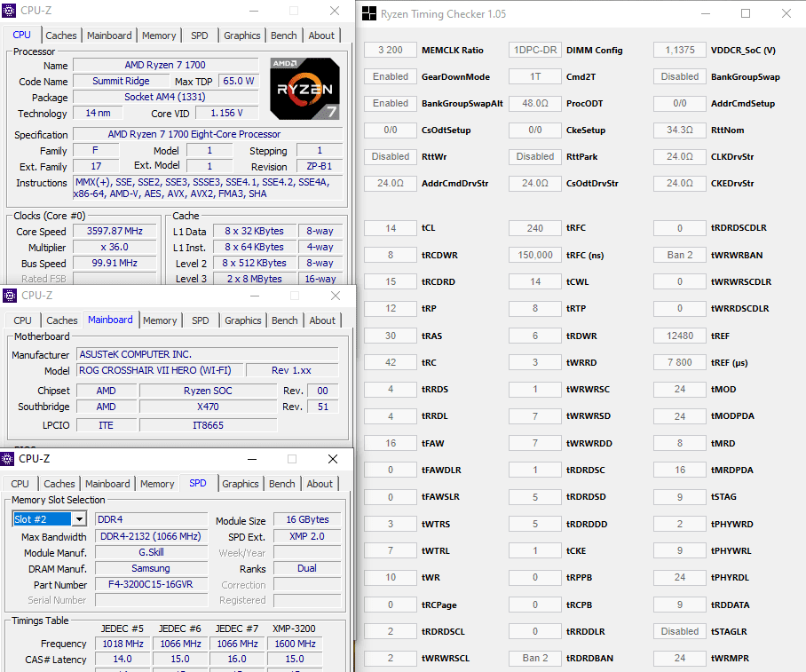Open Bench tab in top CPU-Z window
Screen dimensions: 806x672
pos(284,36)
